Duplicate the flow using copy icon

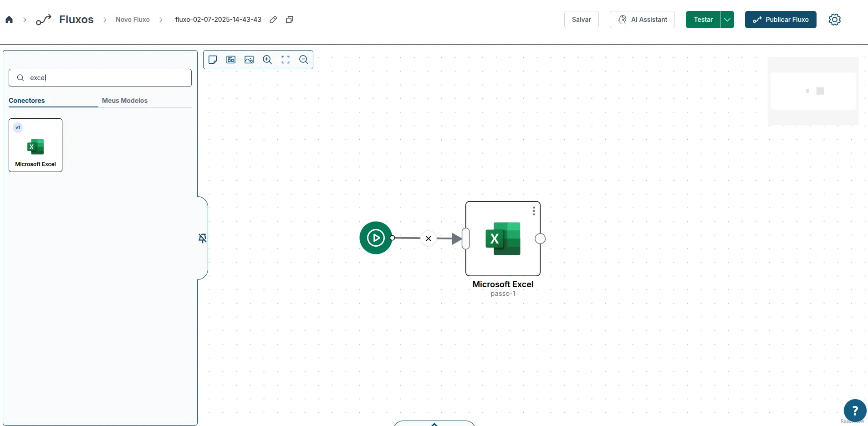pos(290,20)
